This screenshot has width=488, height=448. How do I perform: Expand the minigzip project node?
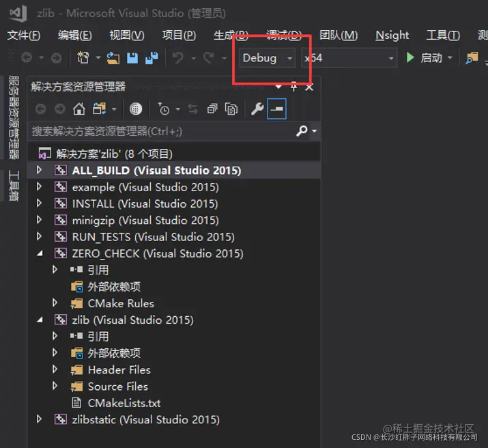(39, 220)
